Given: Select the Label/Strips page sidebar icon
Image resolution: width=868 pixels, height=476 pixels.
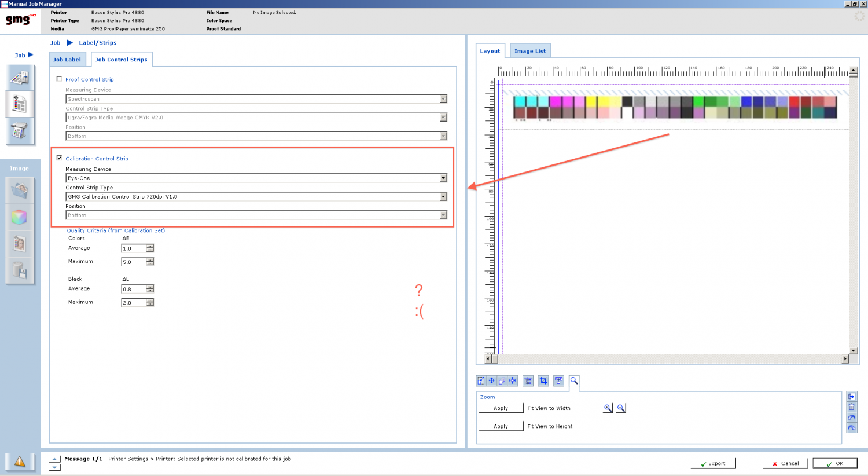Looking at the screenshot, I should coord(20,104).
